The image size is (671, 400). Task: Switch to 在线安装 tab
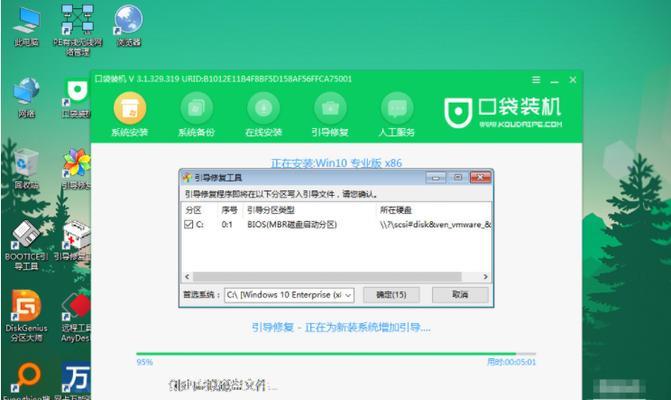[264, 115]
